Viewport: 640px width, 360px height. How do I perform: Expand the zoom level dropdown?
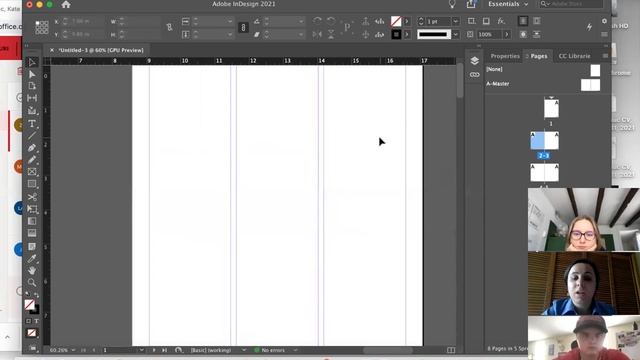click(x=73, y=350)
